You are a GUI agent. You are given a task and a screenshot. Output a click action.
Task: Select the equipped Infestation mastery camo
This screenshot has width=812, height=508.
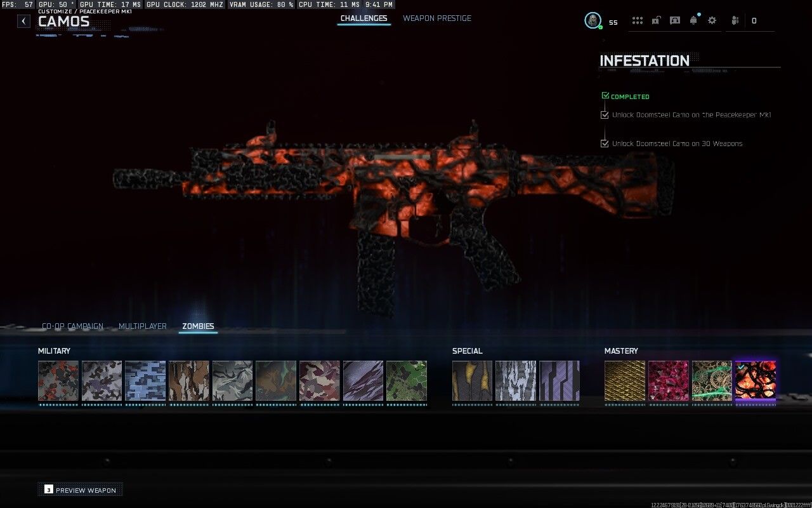click(756, 381)
